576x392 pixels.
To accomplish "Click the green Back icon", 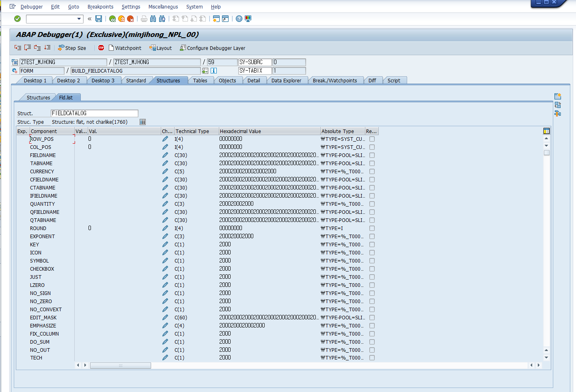I will click(x=112, y=19).
